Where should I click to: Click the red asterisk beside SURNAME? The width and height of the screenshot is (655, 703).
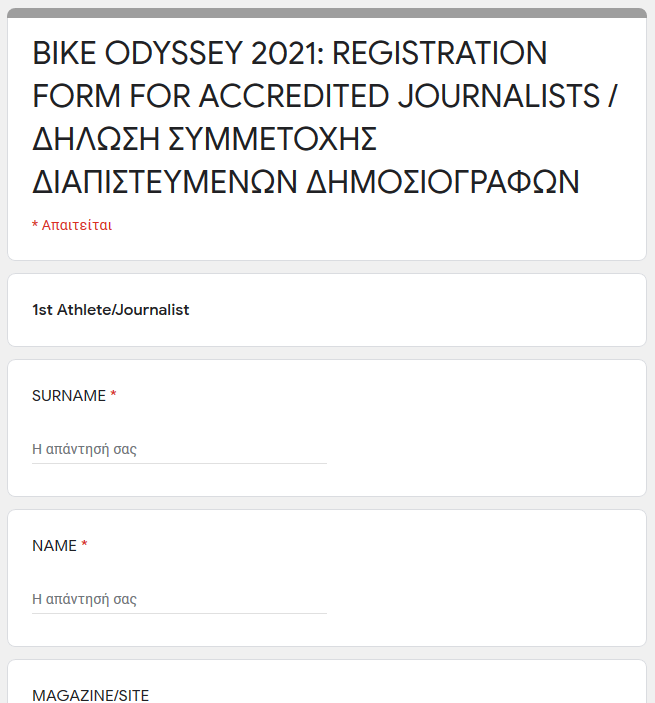pos(113,395)
